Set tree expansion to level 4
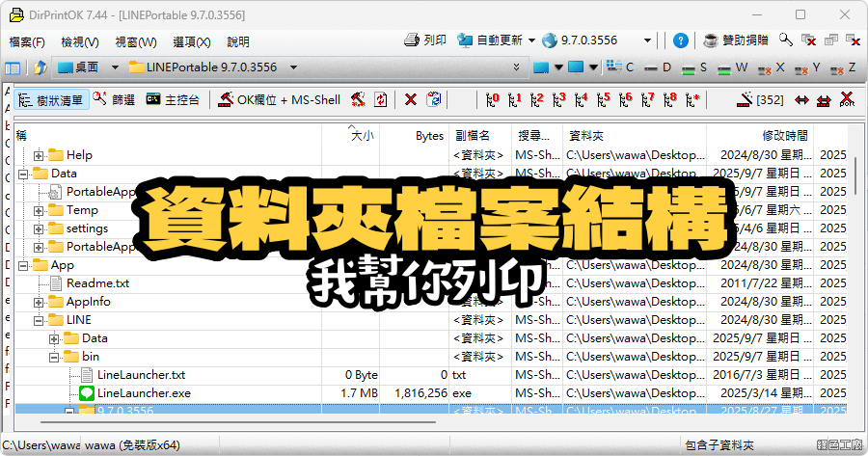This screenshot has height=456, width=868. pos(581,99)
